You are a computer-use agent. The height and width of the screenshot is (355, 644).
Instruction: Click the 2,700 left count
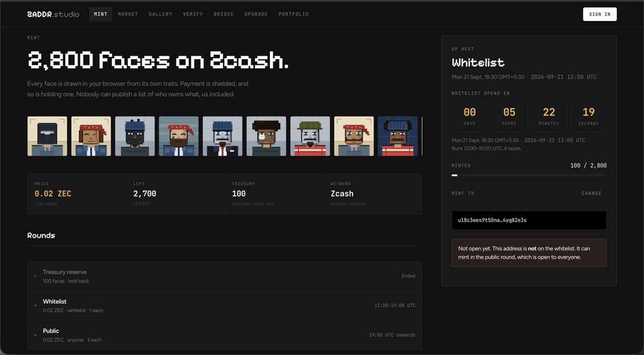tap(145, 194)
